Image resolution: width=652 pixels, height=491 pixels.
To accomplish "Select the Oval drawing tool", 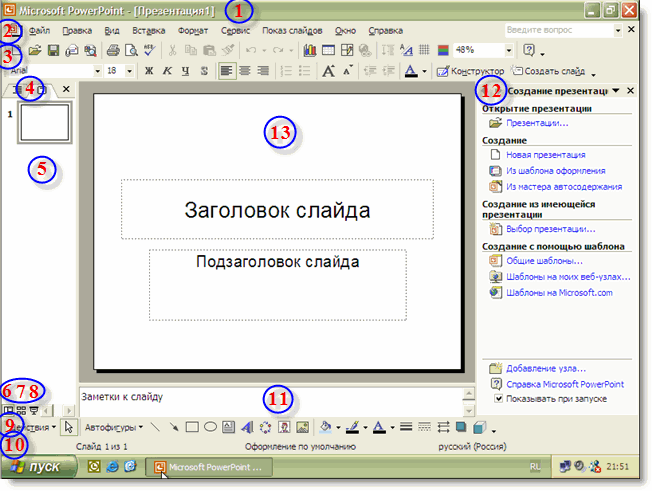I will point(210,427).
